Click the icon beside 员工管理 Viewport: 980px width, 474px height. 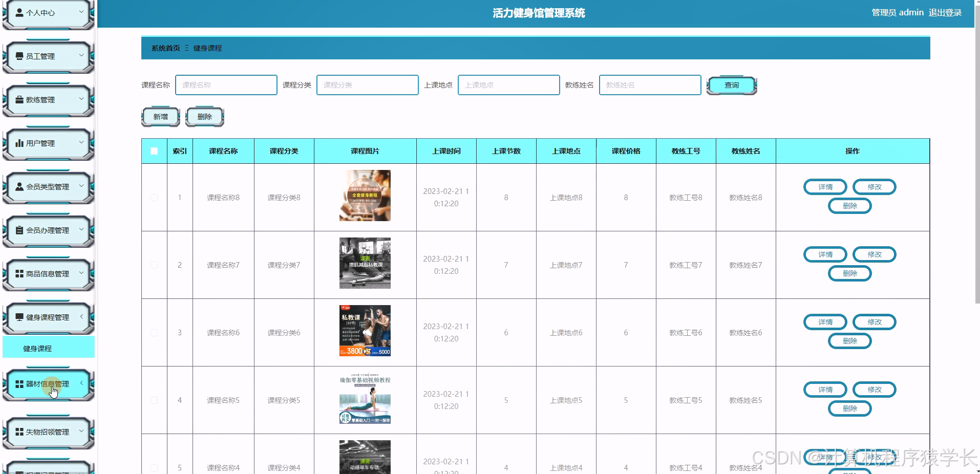(x=19, y=56)
